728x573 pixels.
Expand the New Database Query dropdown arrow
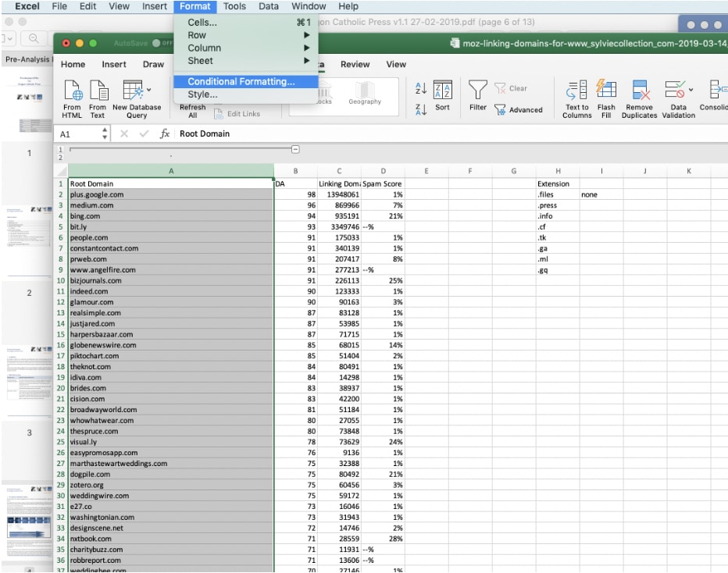[149, 90]
